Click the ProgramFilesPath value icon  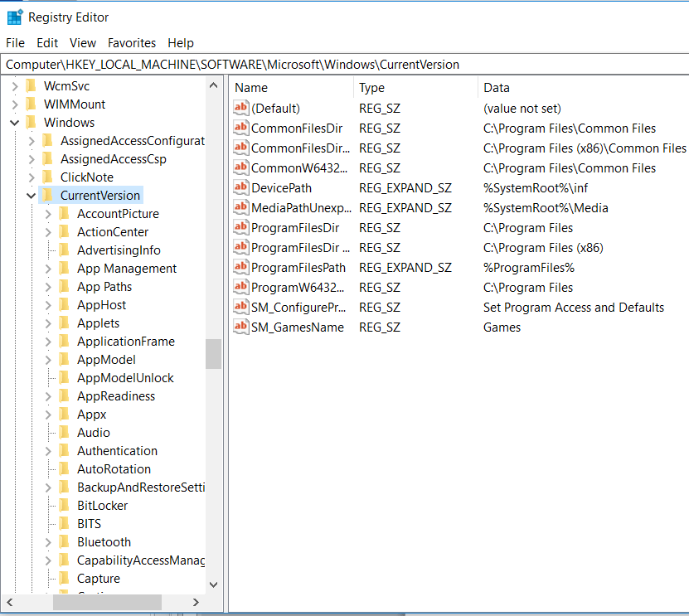pyautogui.click(x=240, y=267)
